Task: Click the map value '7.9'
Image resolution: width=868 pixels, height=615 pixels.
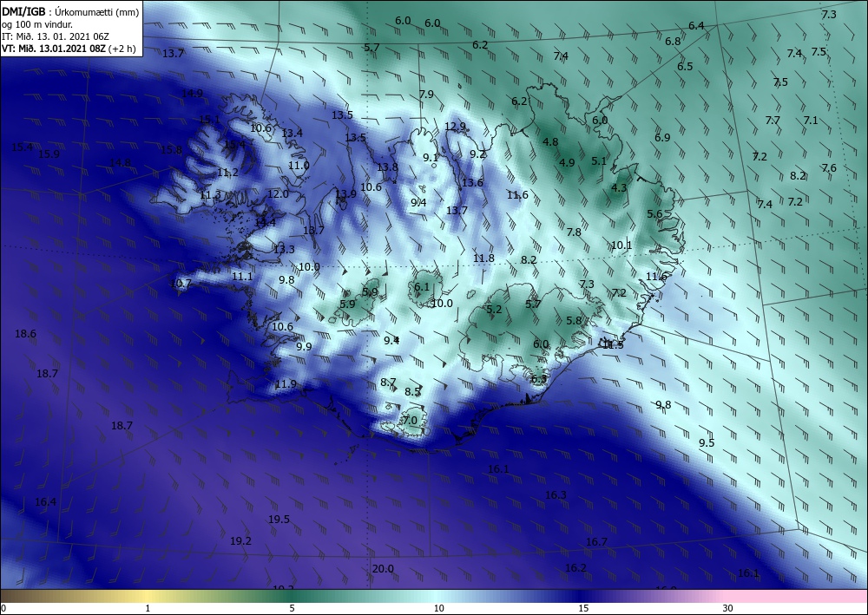Action: 426,94
